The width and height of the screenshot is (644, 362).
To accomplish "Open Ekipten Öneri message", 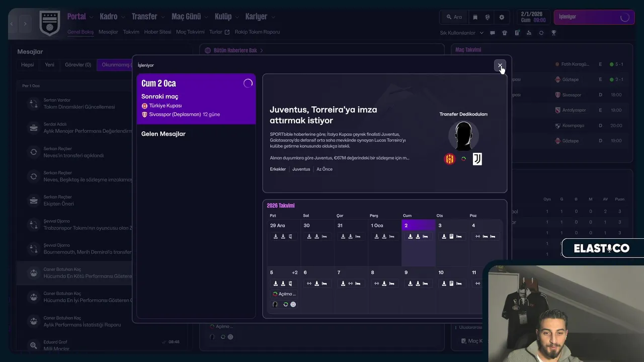I will click(58, 204).
